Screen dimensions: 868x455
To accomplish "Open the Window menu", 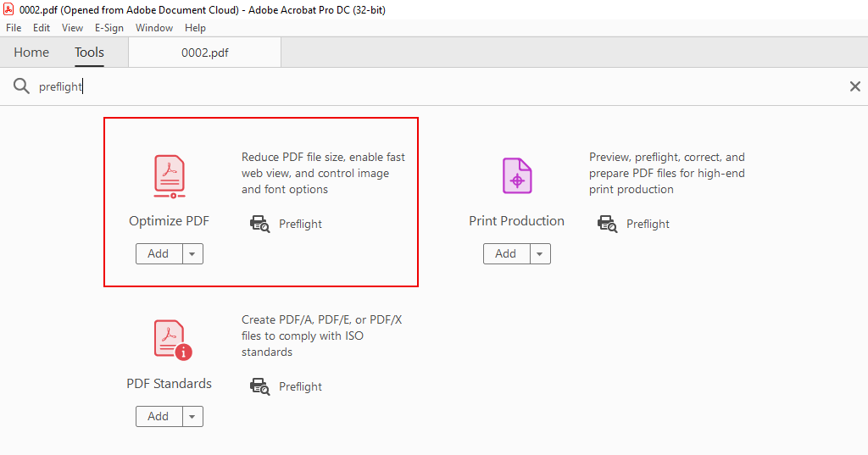I will (x=154, y=28).
